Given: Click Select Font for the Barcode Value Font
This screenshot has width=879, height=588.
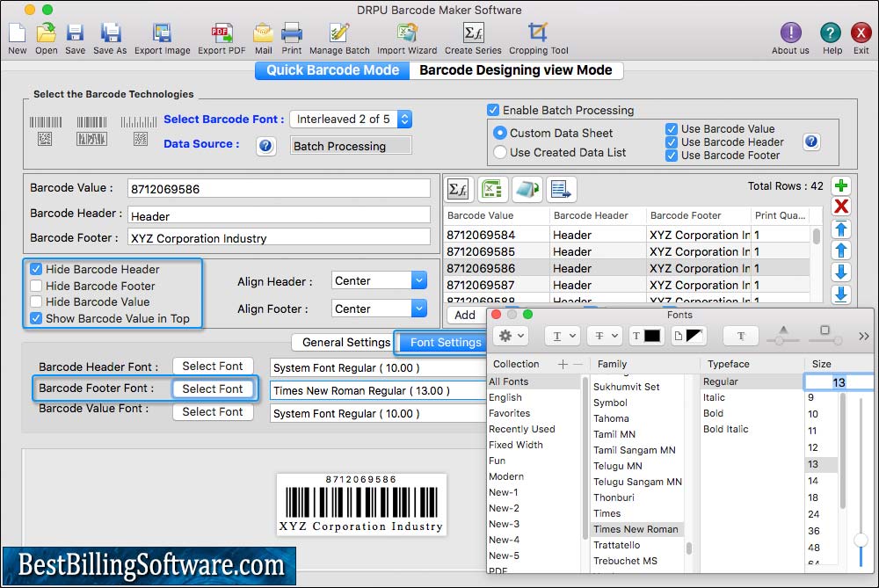Looking at the screenshot, I should click(x=213, y=411).
